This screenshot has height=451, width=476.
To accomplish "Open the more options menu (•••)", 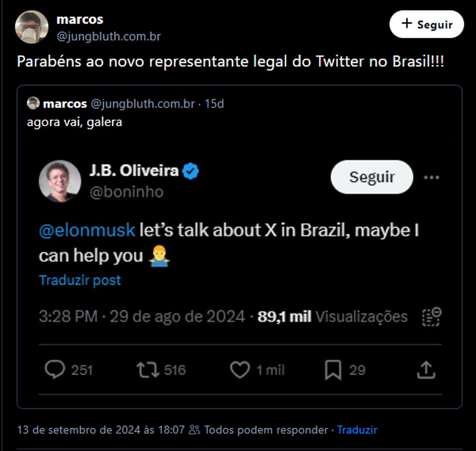I will point(431,177).
